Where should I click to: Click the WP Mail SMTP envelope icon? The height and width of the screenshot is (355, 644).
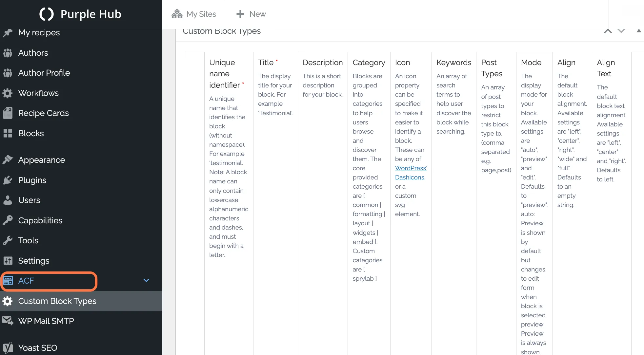8,321
